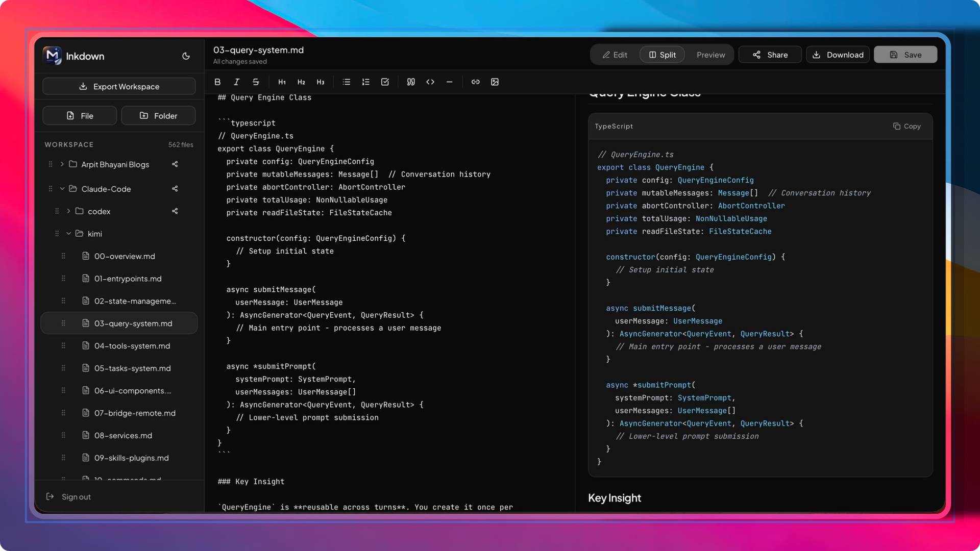Click the drag handle beside 08-services.md
This screenshot has height=551, width=980.
tap(63, 436)
